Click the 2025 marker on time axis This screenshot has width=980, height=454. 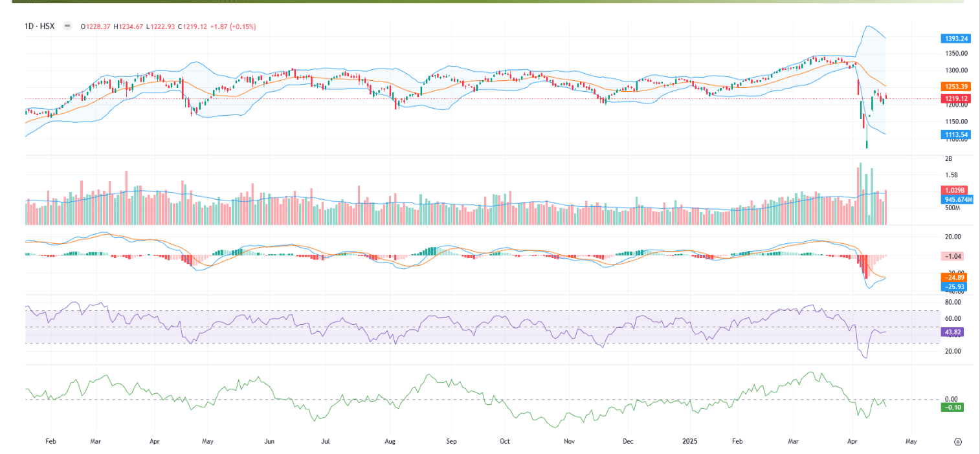coord(691,442)
